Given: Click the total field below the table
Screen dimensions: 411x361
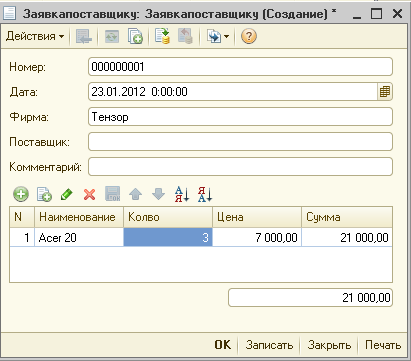Looking at the screenshot, I should pos(310,297).
